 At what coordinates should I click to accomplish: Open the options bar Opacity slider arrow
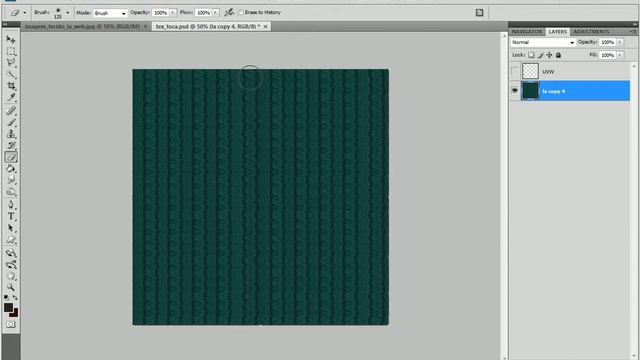[x=173, y=13]
